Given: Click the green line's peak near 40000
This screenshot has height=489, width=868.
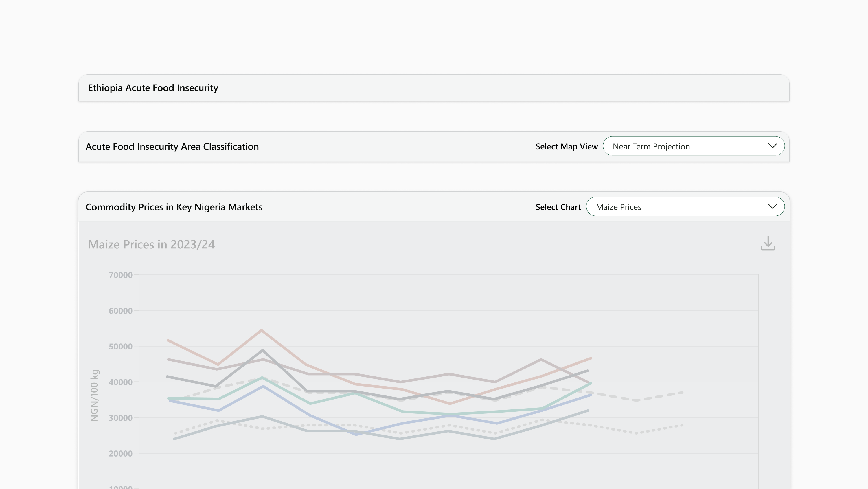Looking at the screenshot, I should (262, 378).
